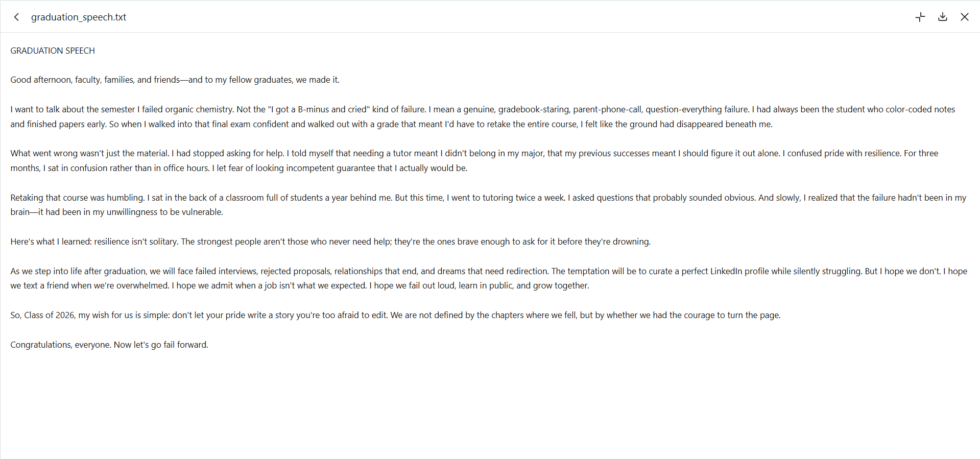This screenshot has width=980, height=459.
Task: Click the plus icon in the header
Action: 920,17
